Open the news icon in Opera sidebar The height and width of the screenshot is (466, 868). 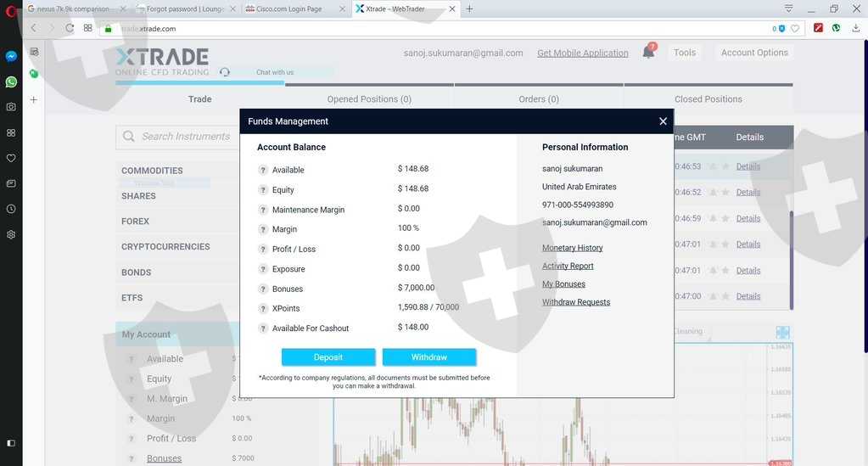tap(11, 183)
